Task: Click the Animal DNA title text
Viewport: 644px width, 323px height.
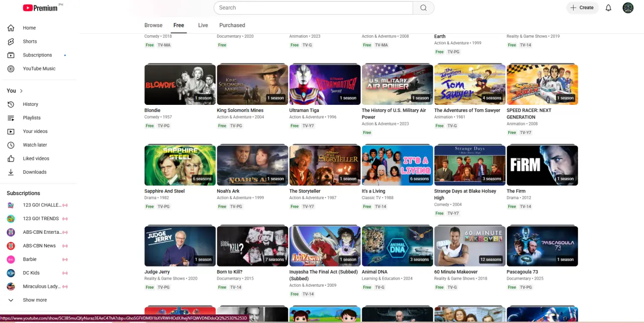Action: [x=374, y=272]
